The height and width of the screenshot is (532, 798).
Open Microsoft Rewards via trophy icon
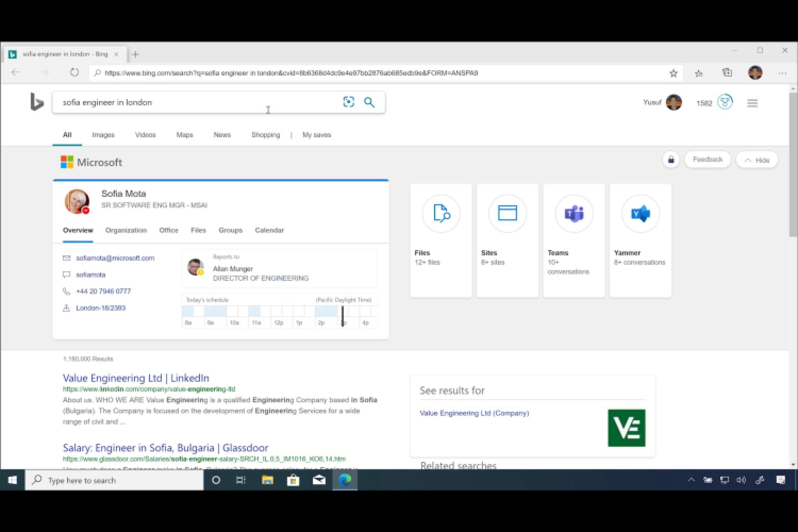725,103
